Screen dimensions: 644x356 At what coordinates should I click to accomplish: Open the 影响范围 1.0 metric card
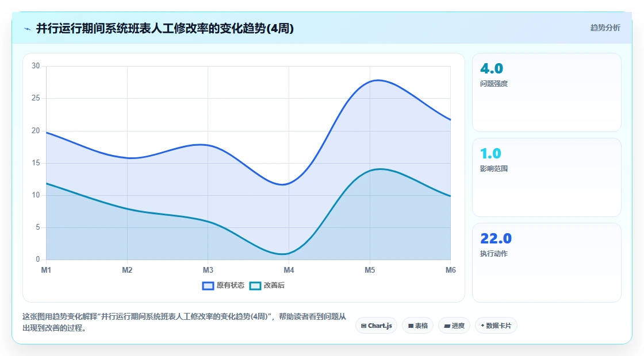[547, 177]
